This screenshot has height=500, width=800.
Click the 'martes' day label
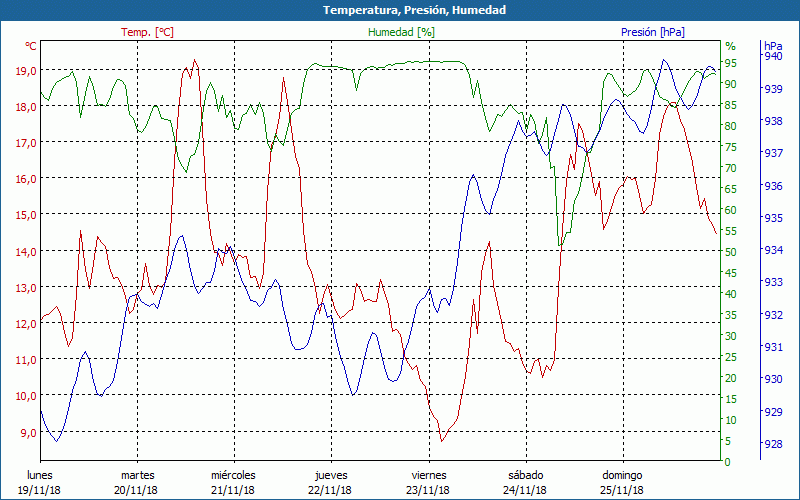point(137,476)
